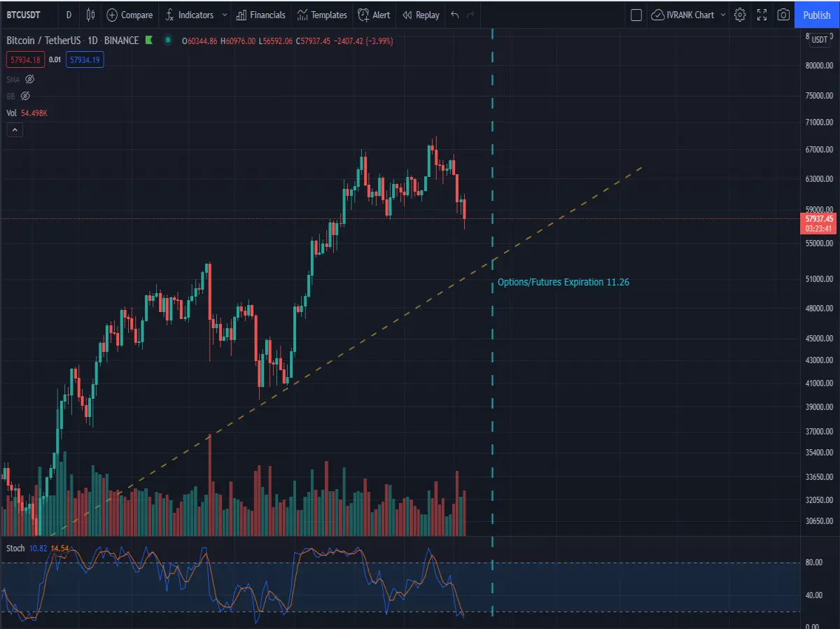Click the Stoch indicator legend label
This screenshot has height=629, width=840.
click(x=15, y=548)
